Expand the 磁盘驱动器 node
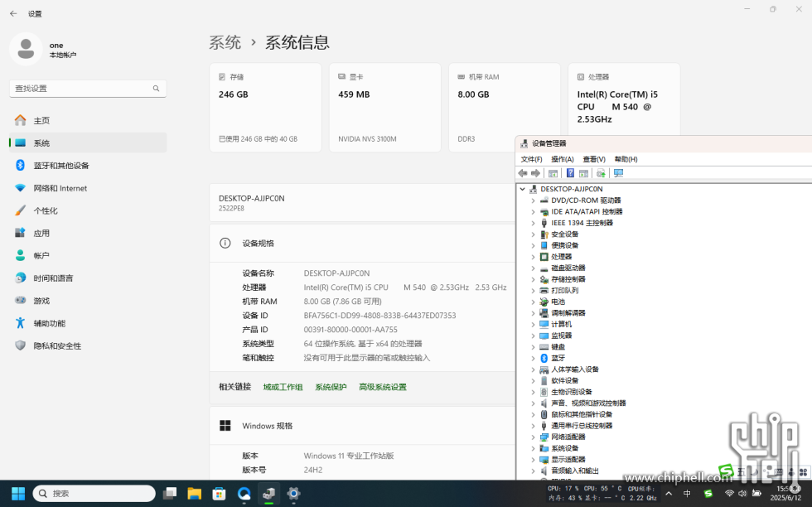 (533, 268)
